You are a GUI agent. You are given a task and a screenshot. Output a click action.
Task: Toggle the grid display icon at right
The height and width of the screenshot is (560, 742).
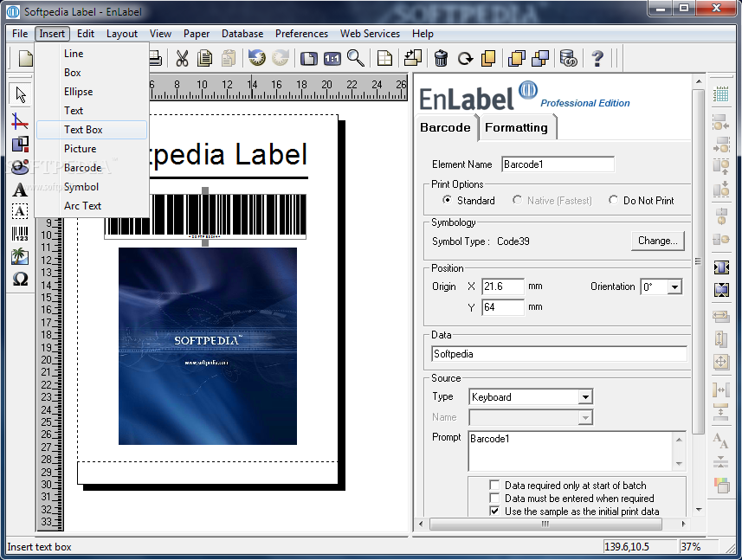tap(721, 94)
